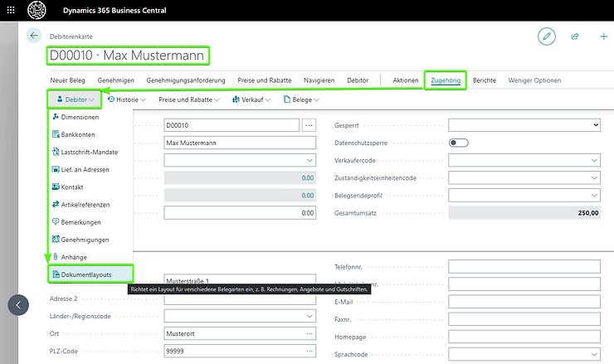Click the share icon

pos(574,36)
